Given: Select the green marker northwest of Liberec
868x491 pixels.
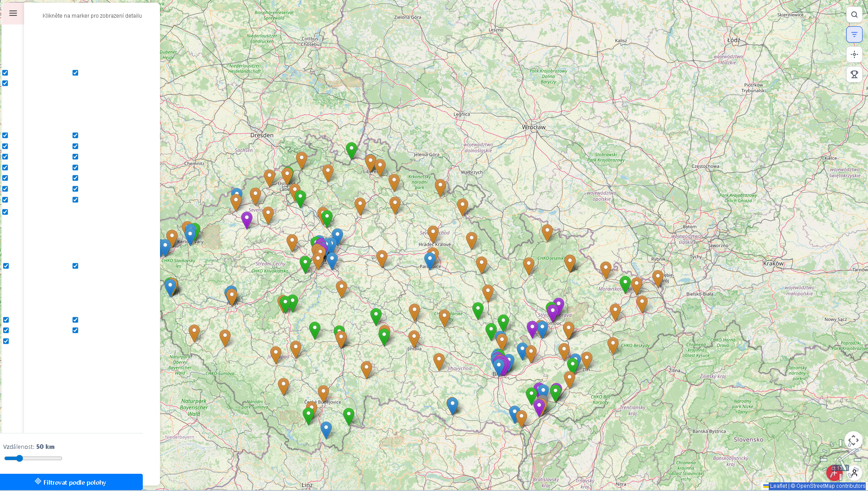Looking at the screenshot, I should (x=351, y=149).
